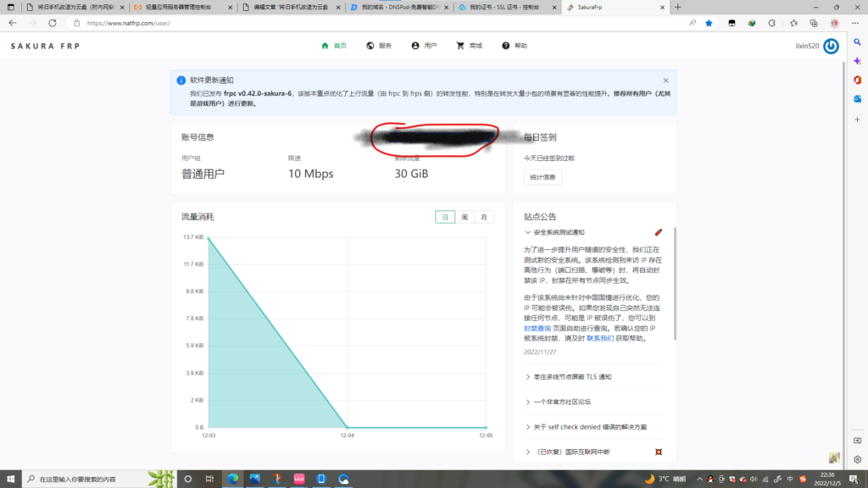Image resolution: width=868 pixels, height=488 pixels.
Task: Click the browser refresh button
Action: (x=52, y=23)
